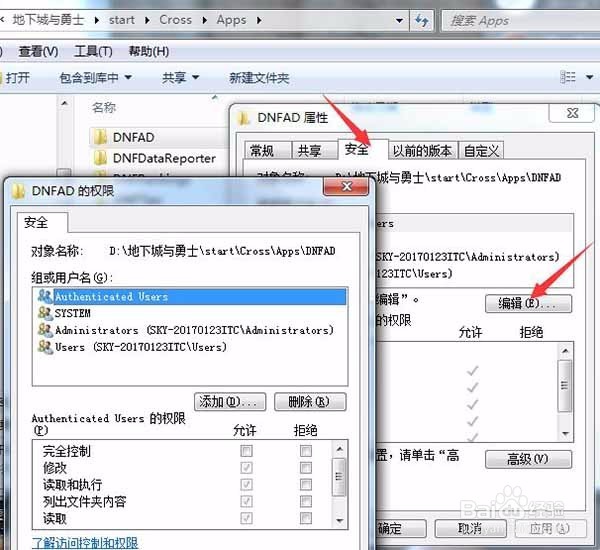Image resolution: width=600 pixels, height=550 pixels.
Task: Switch to the 常规 tab in properties
Action: (x=267, y=150)
